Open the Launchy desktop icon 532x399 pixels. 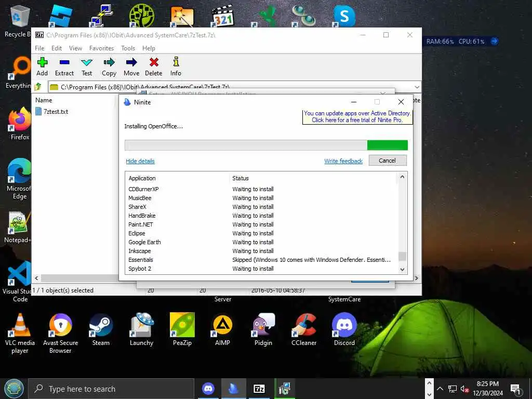141,330
